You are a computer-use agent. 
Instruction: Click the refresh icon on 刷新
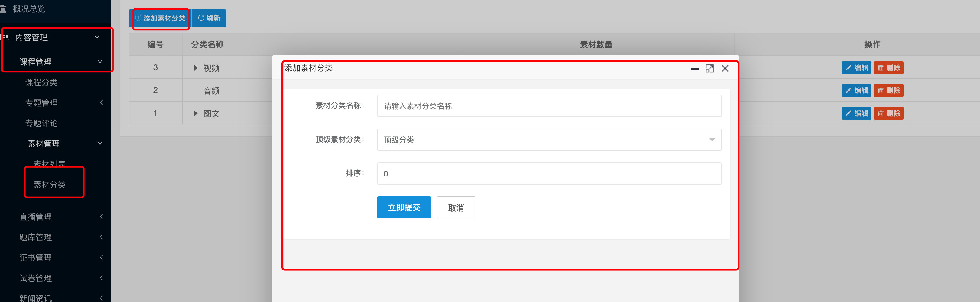click(201, 18)
